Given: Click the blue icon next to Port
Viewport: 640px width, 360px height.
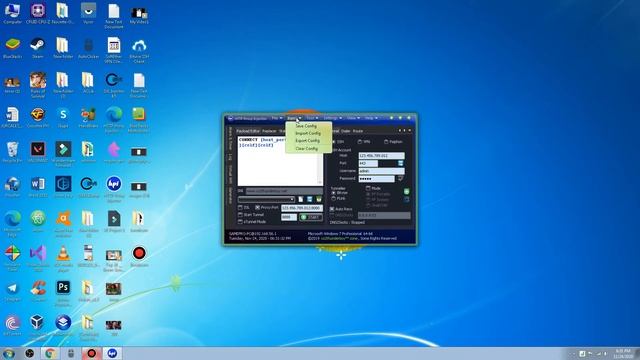Looking at the screenshot, I should 401,163.
